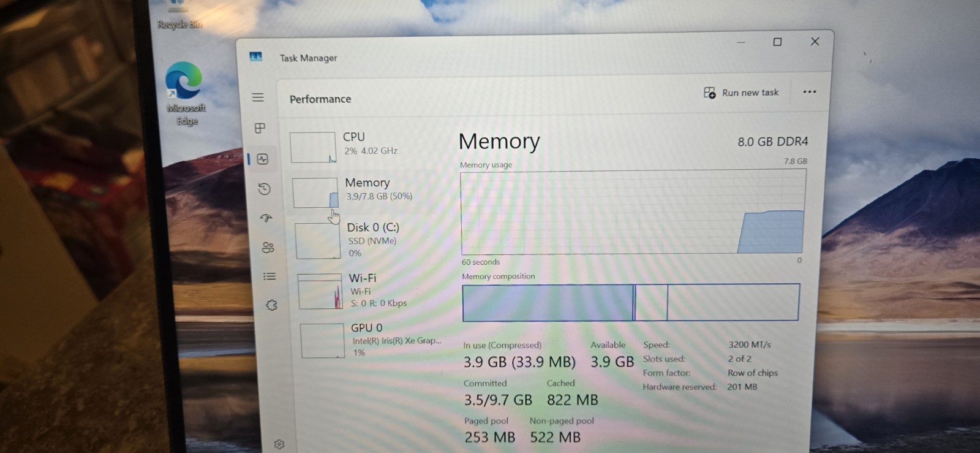Viewport: 980px width, 453px height.
Task: Click the '522 MB' non-paged pool value
Action: tap(555, 438)
